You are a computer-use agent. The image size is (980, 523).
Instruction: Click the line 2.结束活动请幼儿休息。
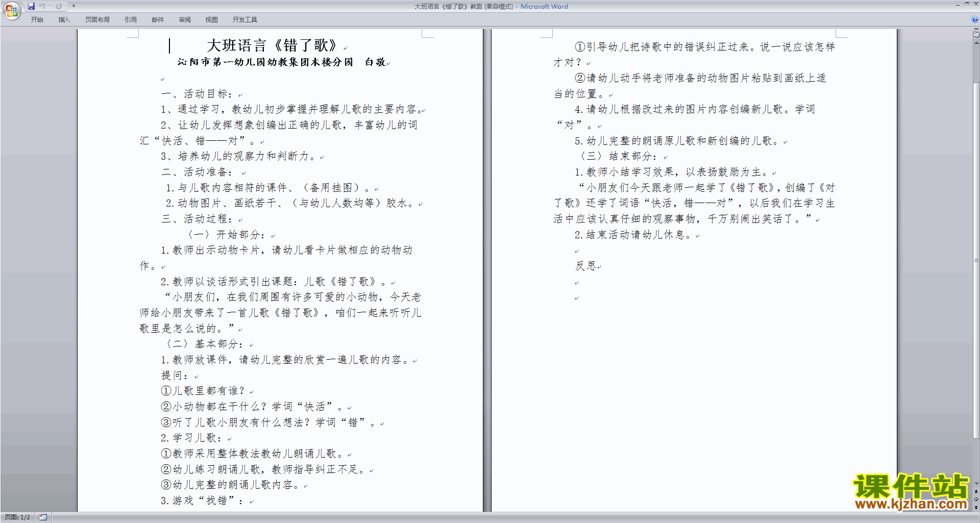(633, 235)
